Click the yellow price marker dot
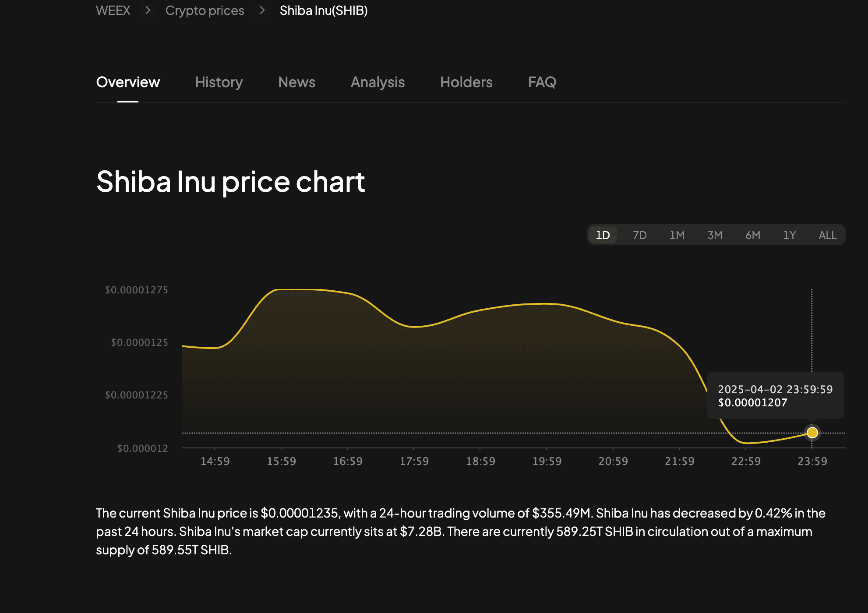Viewport: 868px width, 613px height. coord(812,433)
